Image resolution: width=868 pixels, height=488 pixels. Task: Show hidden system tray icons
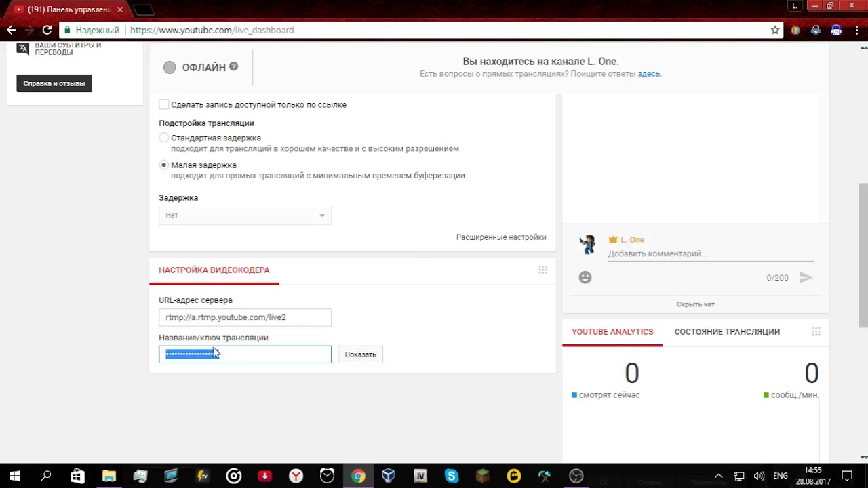click(719, 476)
